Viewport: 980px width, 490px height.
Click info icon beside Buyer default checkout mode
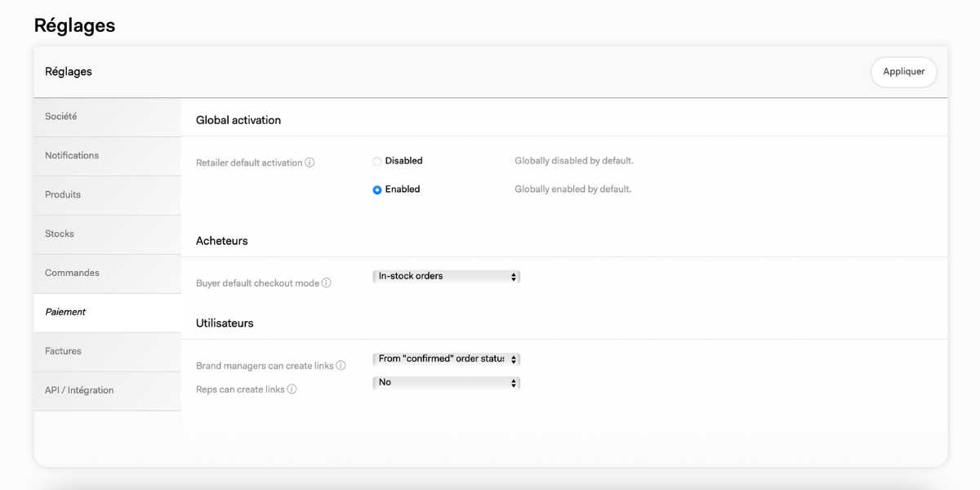(326, 283)
